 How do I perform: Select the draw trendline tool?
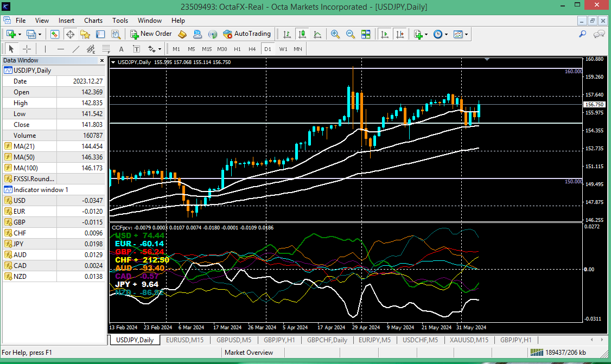(76, 49)
